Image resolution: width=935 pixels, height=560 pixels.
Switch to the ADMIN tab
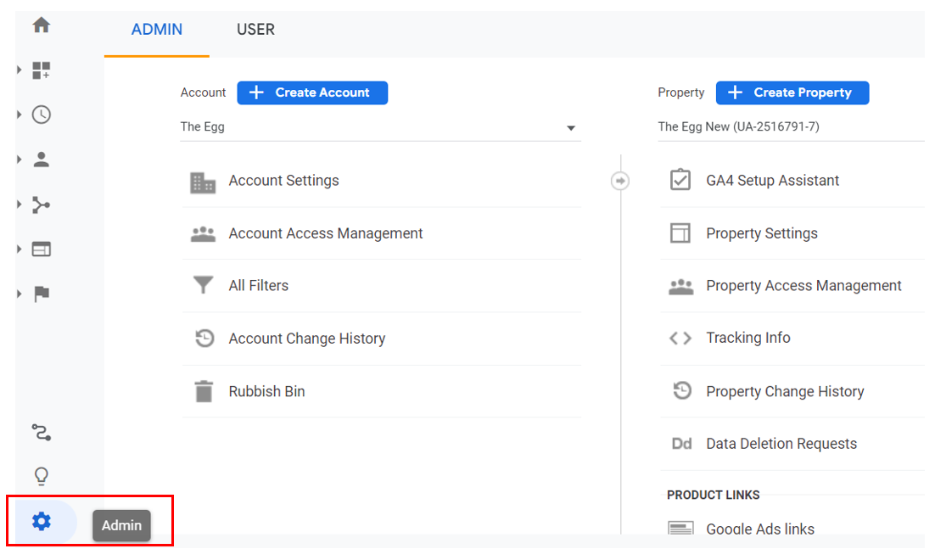157,29
